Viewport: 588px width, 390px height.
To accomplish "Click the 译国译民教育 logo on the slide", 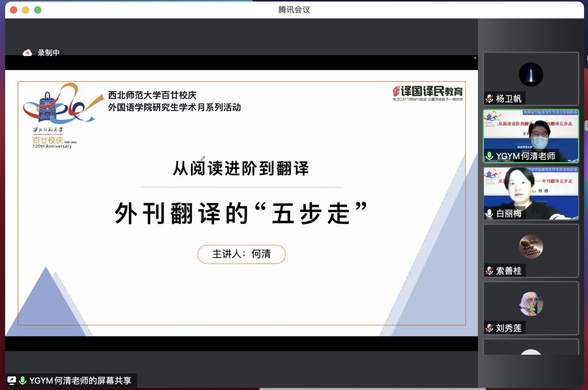I will click(x=427, y=93).
